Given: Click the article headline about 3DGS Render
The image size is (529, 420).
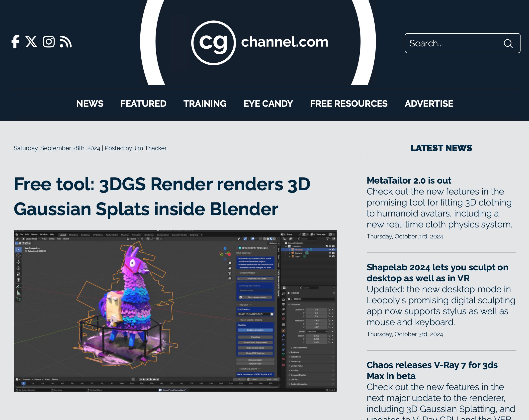Looking at the screenshot, I should 162,197.
